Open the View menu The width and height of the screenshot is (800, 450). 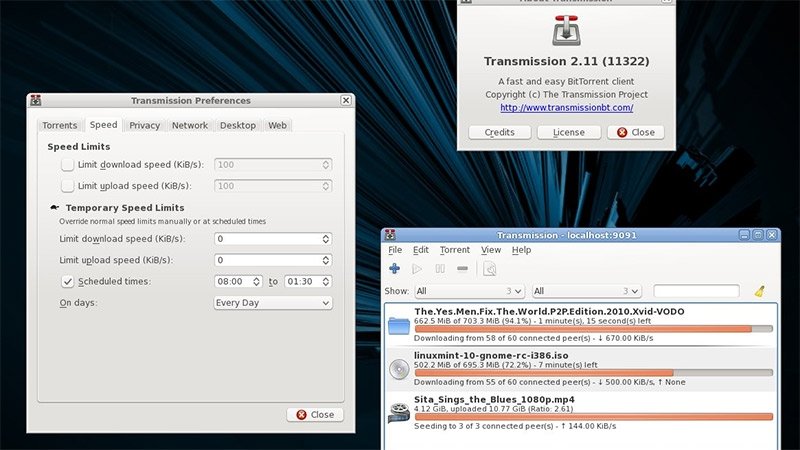491,250
